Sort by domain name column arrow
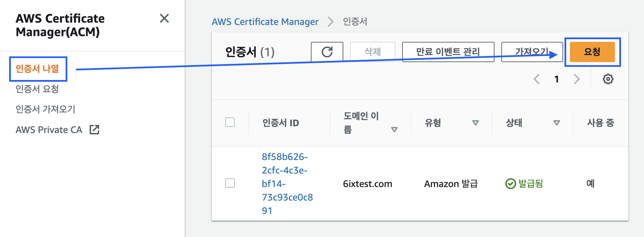 (394, 130)
